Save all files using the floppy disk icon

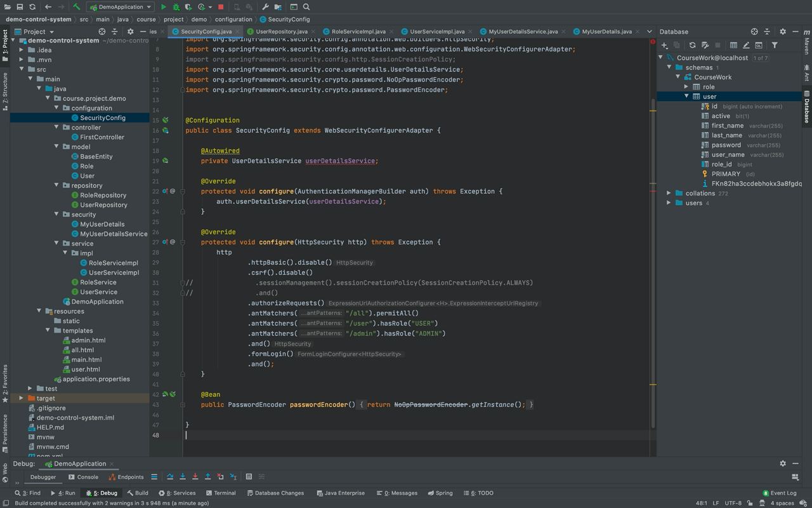tap(20, 7)
